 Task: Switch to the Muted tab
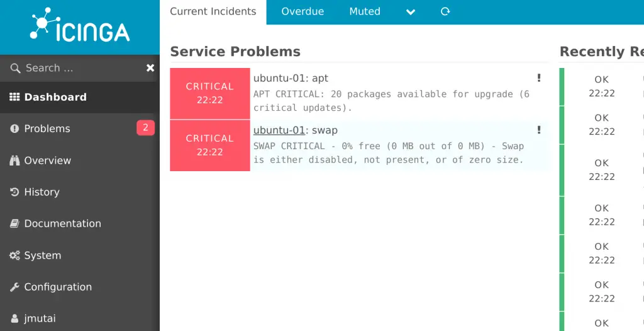click(x=365, y=11)
